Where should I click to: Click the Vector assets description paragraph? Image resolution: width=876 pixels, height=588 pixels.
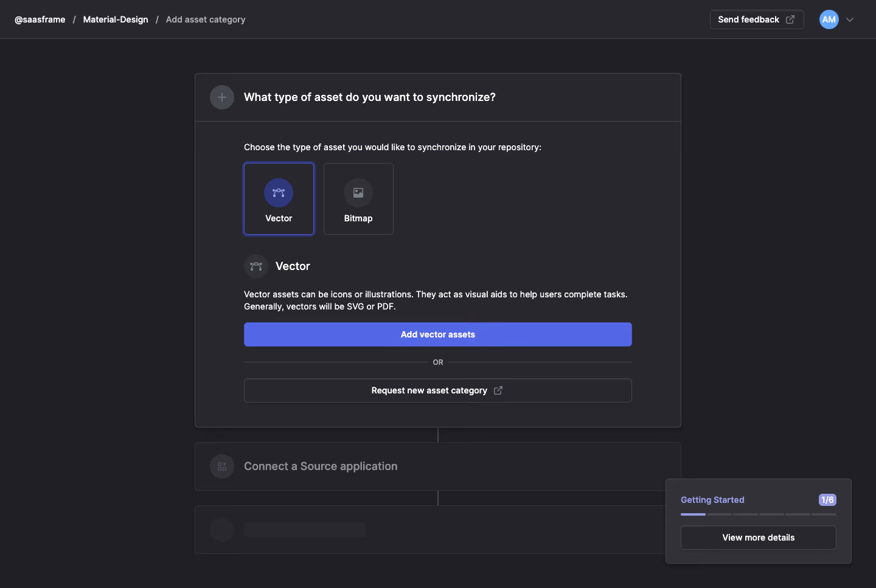[x=436, y=300]
